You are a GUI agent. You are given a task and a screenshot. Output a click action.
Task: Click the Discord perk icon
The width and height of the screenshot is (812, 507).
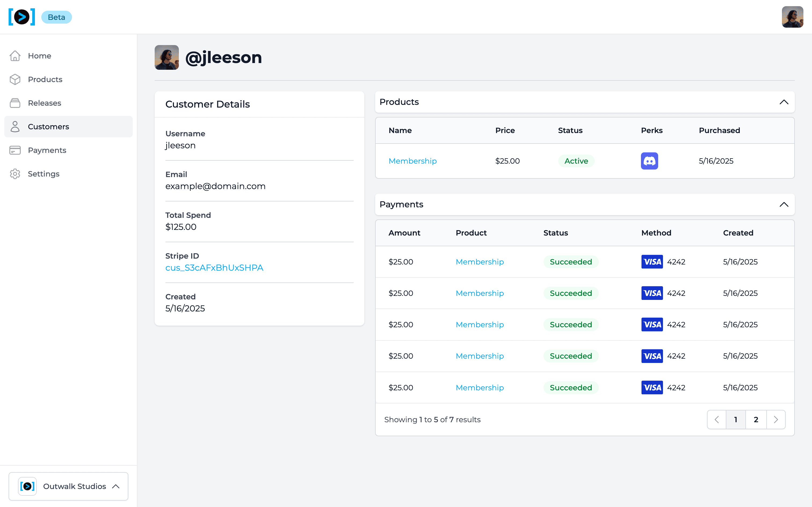coord(649,161)
